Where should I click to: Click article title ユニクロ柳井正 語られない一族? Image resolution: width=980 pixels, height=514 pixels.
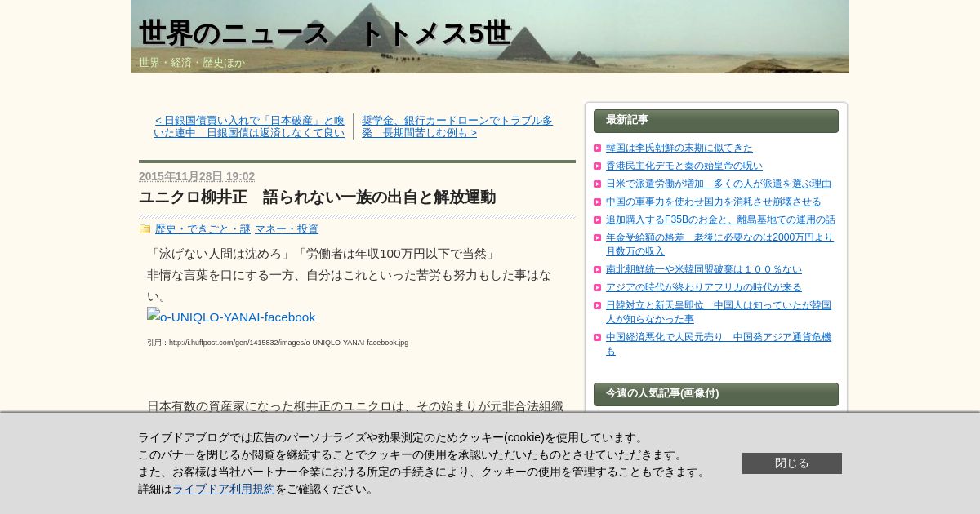(317, 197)
